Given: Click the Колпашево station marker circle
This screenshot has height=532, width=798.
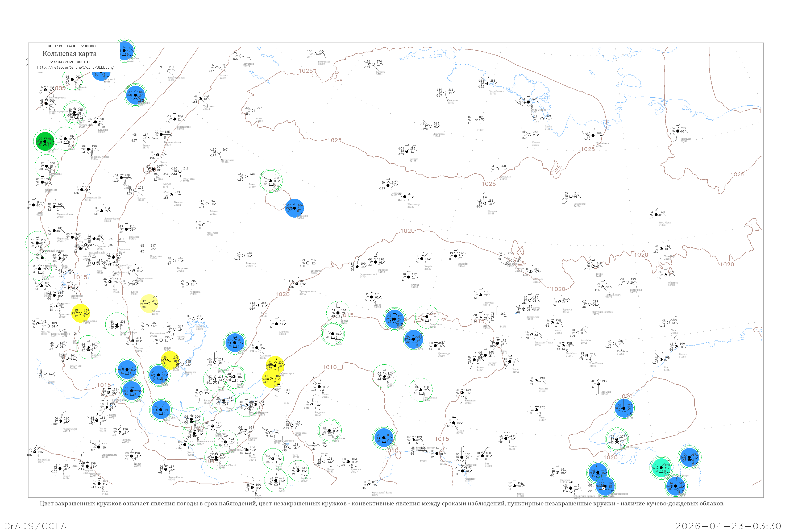Looking at the screenshot, I should click(x=47, y=166).
